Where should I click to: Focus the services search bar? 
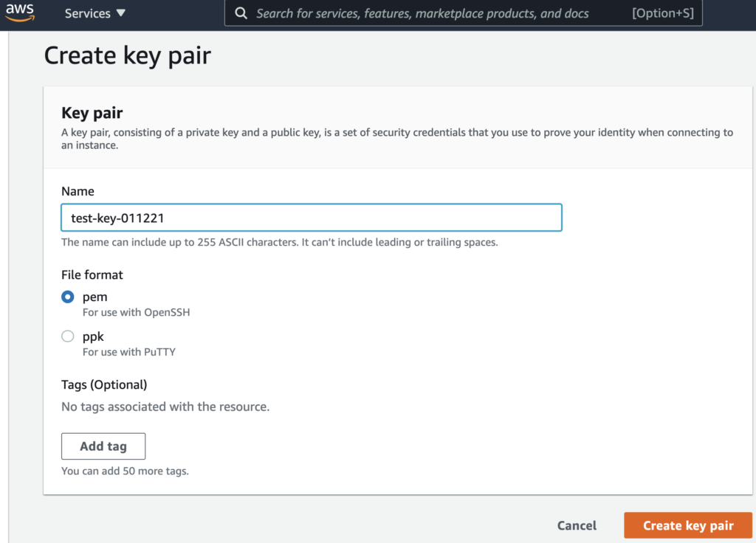point(463,13)
